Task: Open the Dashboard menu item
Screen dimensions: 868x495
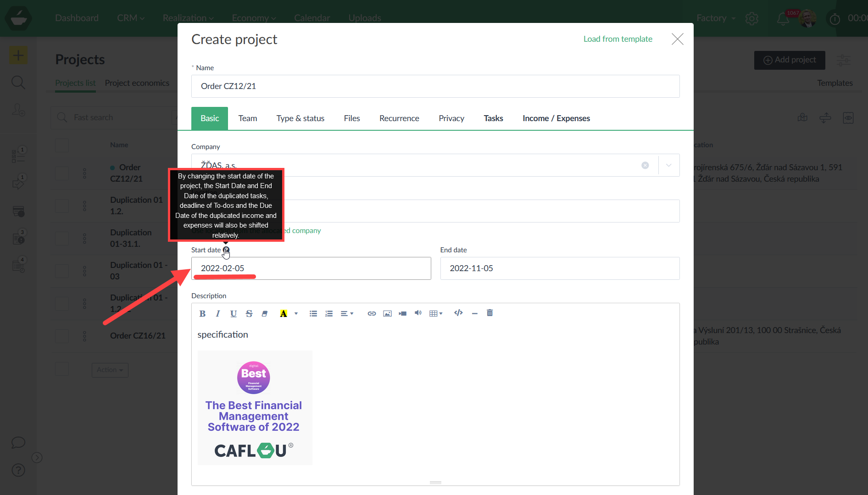Action: (77, 18)
